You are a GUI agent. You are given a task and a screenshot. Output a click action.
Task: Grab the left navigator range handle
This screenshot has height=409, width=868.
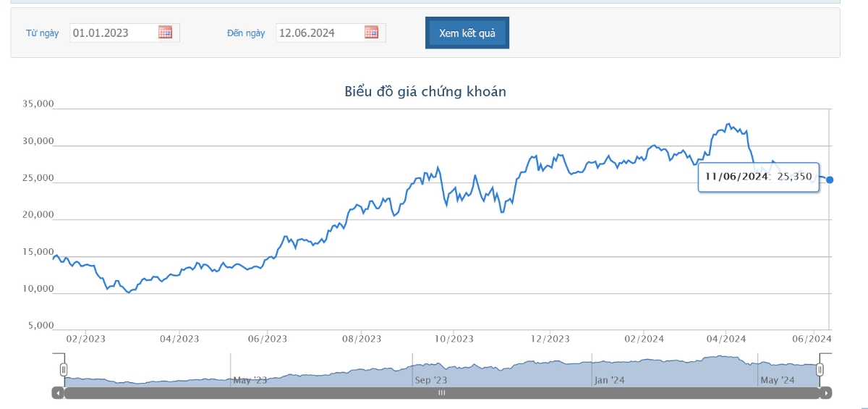(64, 370)
